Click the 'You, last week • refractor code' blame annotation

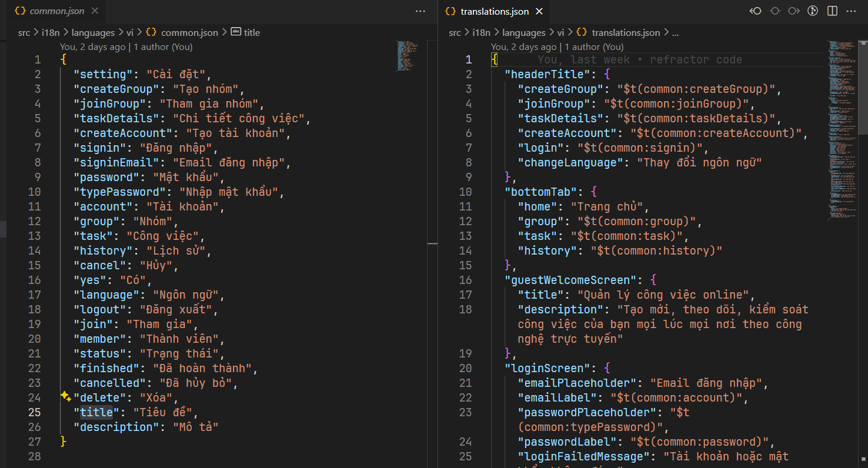[x=640, y=59]
